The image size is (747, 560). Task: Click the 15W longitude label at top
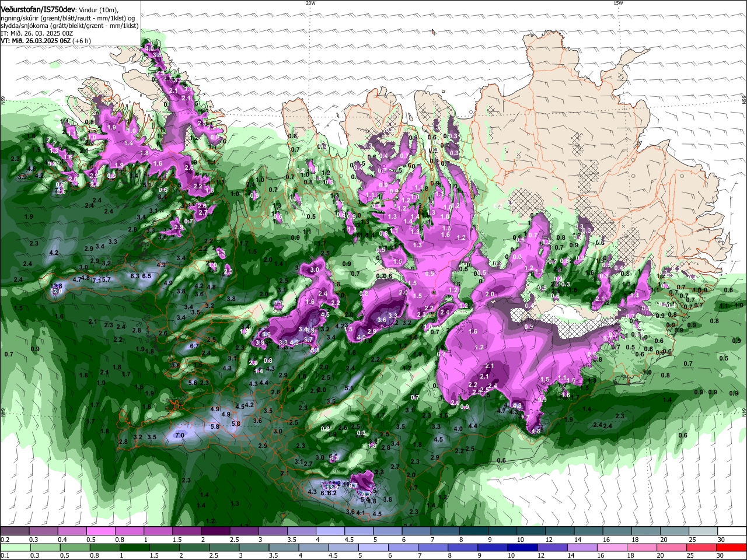[618, 3]
